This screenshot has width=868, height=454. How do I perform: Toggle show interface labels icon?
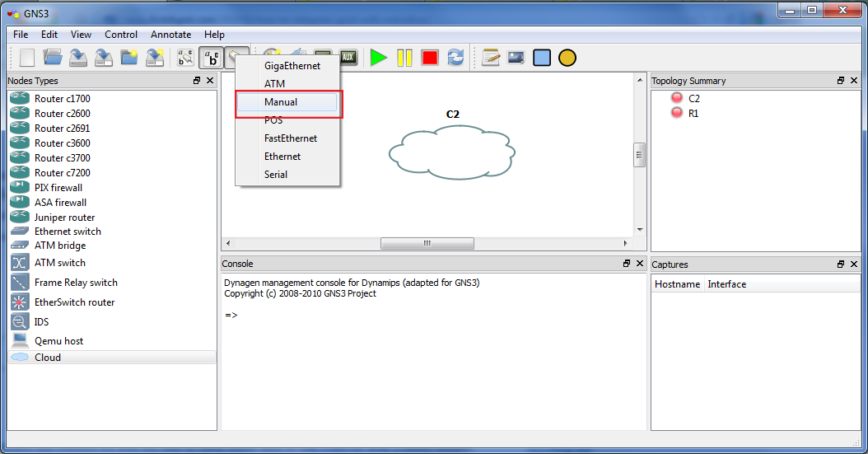point(185,58)
